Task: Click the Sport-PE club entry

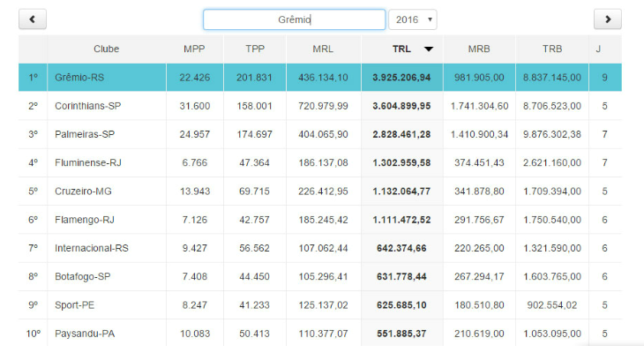Action: 76,304
